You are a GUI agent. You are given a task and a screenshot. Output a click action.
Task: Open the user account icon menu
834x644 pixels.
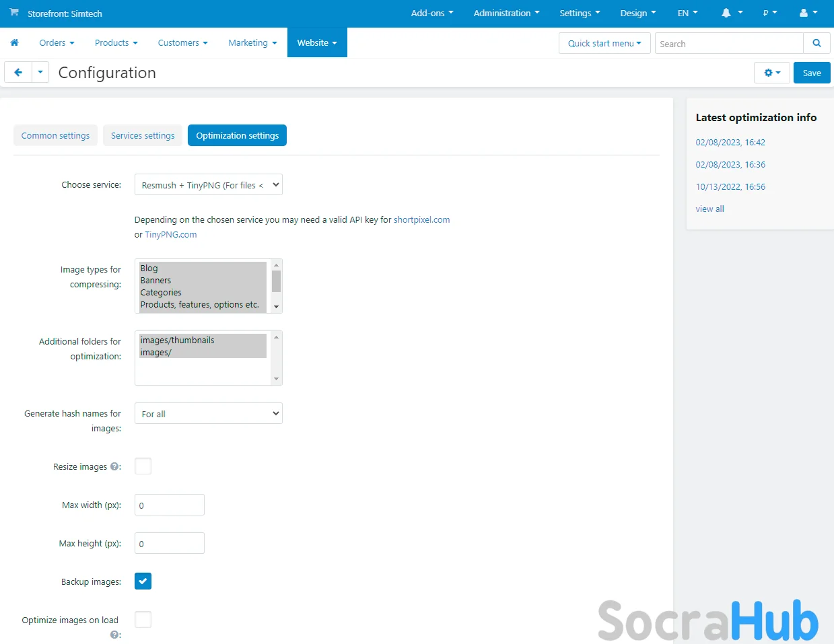808,13
